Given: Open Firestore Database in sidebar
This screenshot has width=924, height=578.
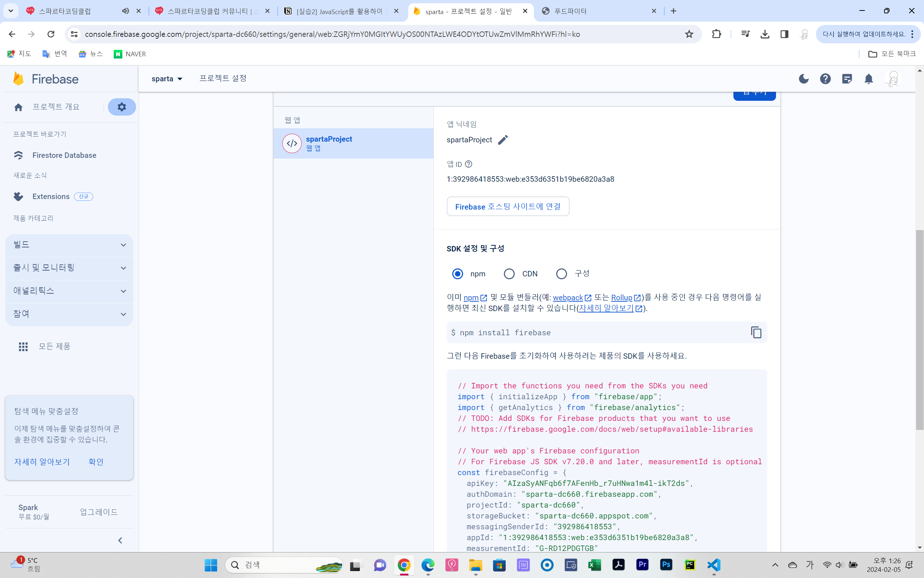Looking at the screenshot, I should 64,155.
